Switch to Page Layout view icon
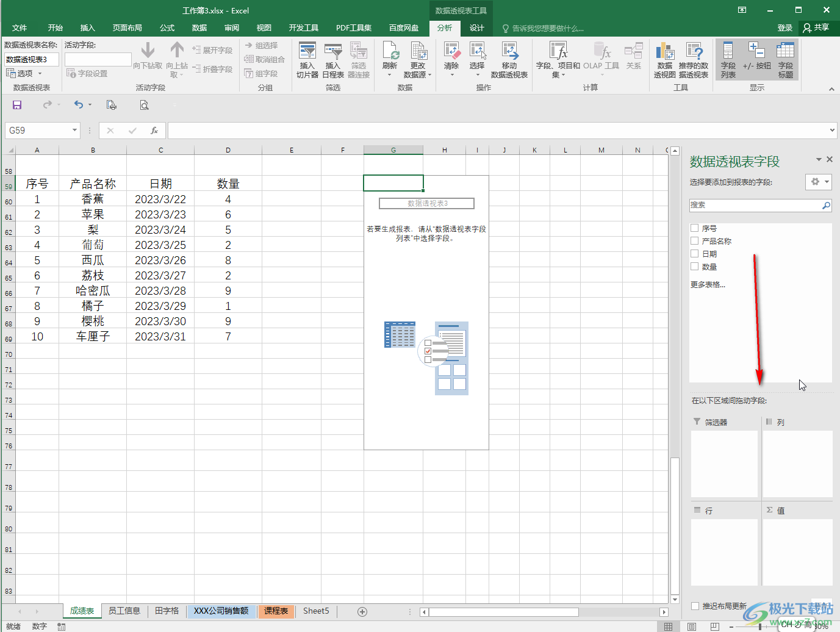The image size is (840, 632). coord(692,627)
